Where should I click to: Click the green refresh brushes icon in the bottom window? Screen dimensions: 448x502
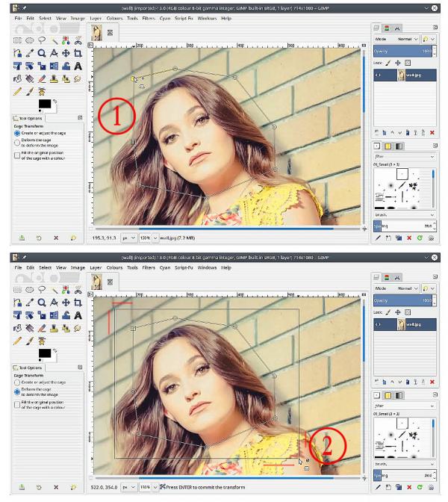420,487
